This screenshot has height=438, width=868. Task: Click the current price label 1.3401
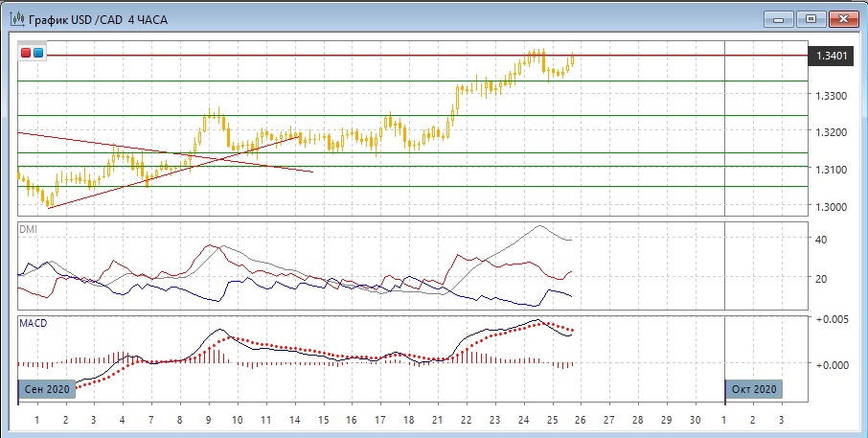coord(830,57)
